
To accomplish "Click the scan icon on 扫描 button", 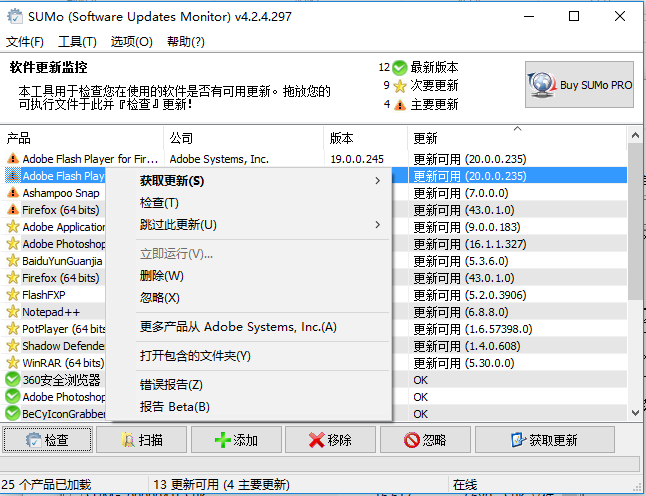I will point(128,440).
